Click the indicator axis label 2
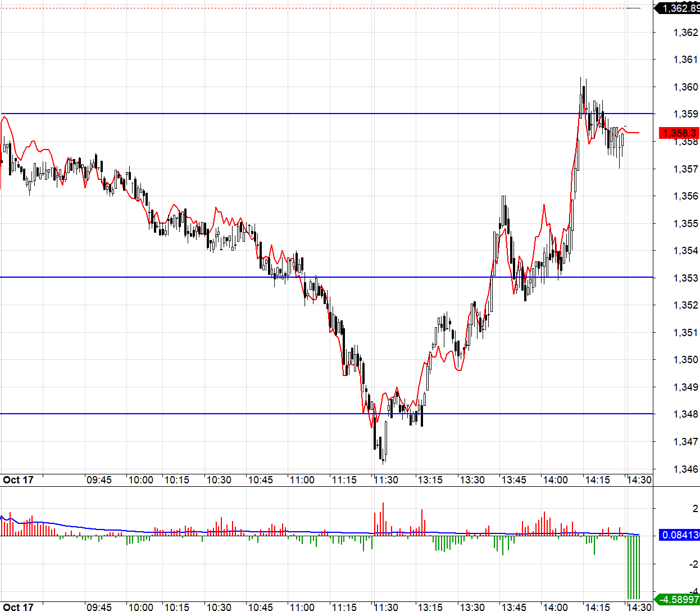Image resolution: width=700 pixels, height=611 pixels. tap(696, 509)
